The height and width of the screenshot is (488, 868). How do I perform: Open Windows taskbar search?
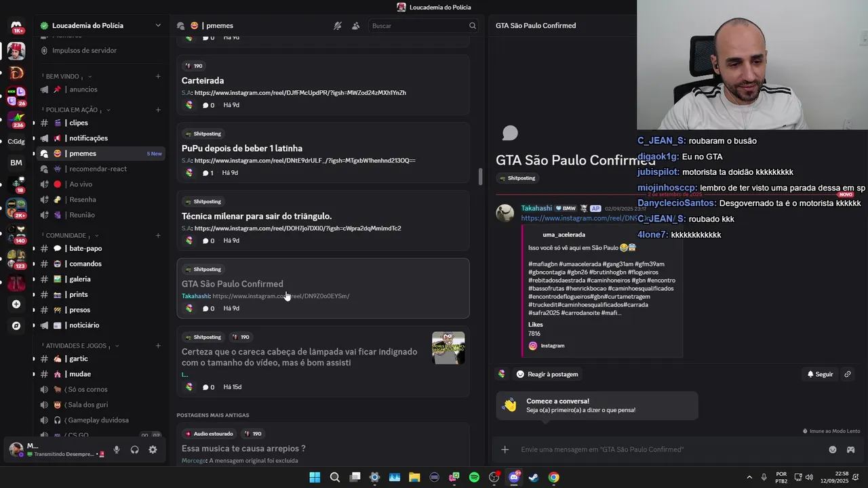pos(335,477)
